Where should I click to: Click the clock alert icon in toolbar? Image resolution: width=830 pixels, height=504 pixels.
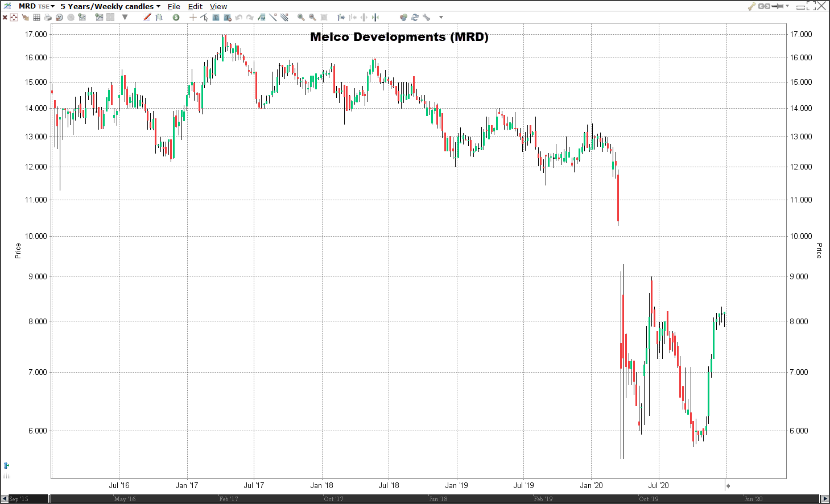click(x=59, y=17)
